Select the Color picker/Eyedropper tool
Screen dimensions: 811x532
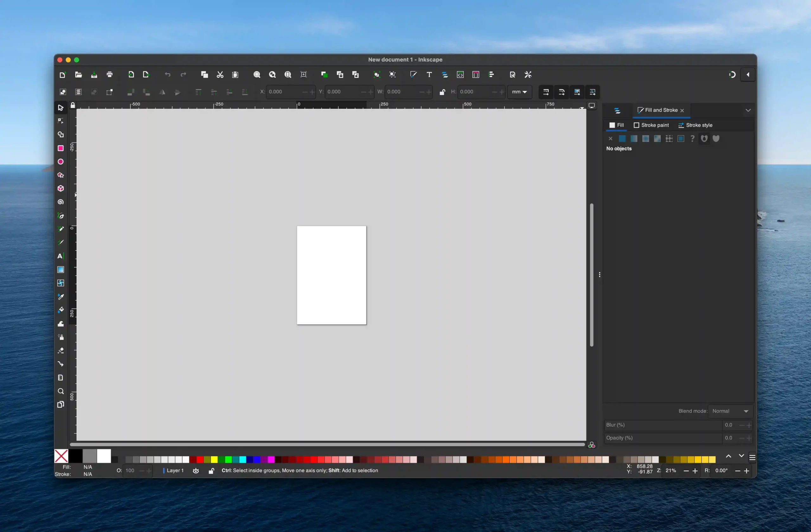click(x=61, y=296)
